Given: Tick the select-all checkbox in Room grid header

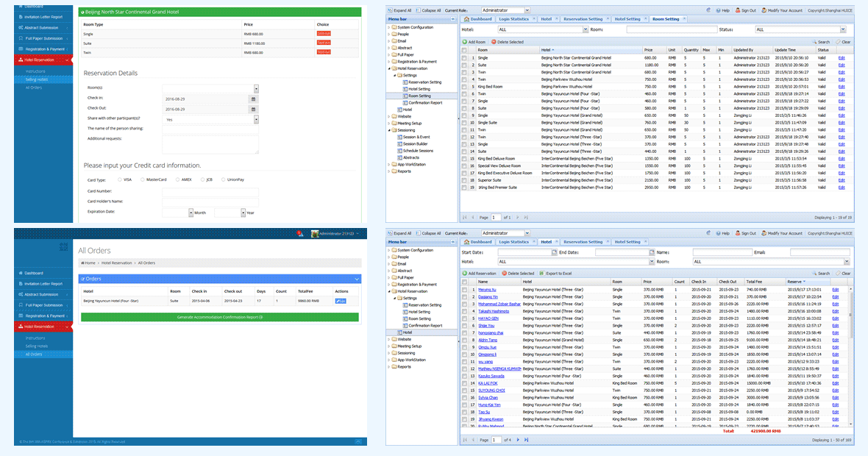Looking at the screenshot, I should pyautogui.click(x=464, y=50).
